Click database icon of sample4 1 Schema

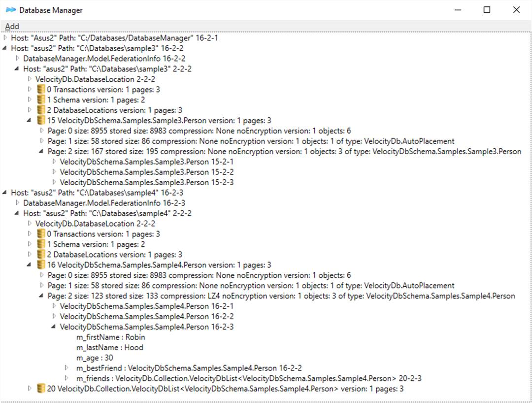pos(41,244)
